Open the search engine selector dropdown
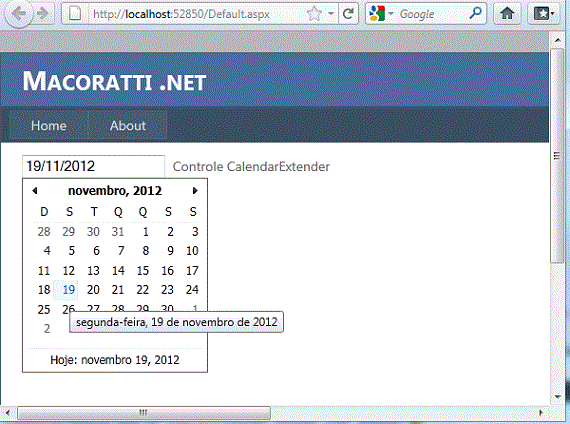Screen dimensions: 570x424 381,14
